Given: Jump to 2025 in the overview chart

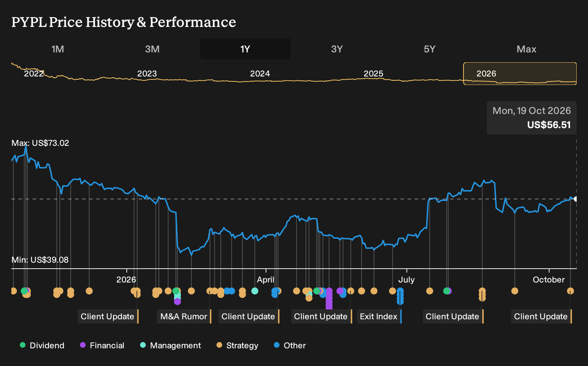Looking at the screenshot, I should click(374, 74).
